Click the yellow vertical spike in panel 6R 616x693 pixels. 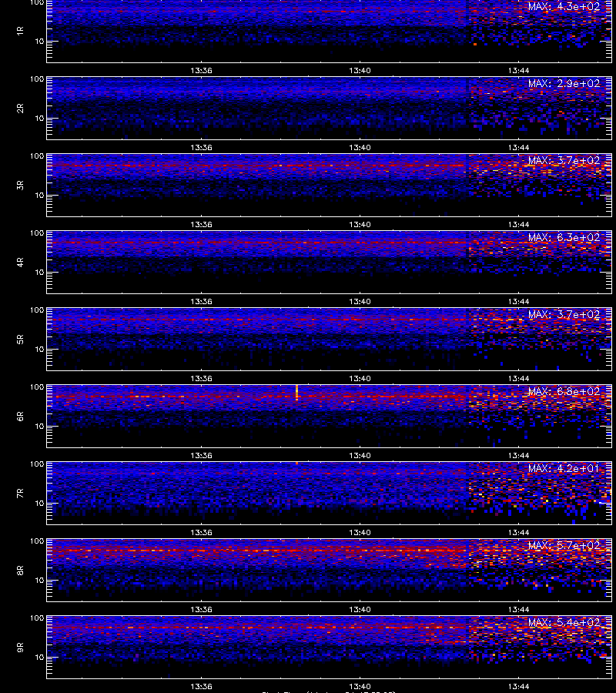point(296,393)
